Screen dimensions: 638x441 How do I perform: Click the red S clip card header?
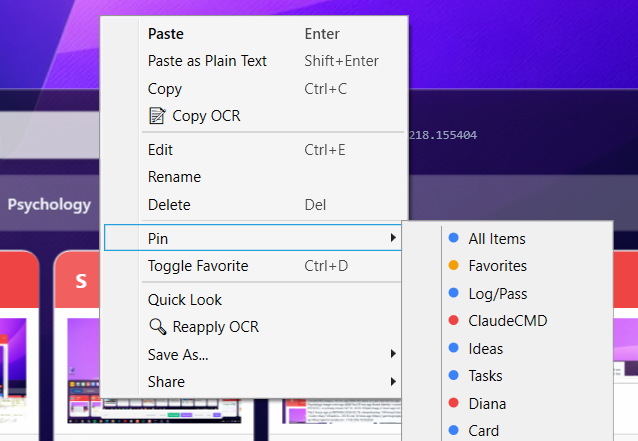pos(80,282)
